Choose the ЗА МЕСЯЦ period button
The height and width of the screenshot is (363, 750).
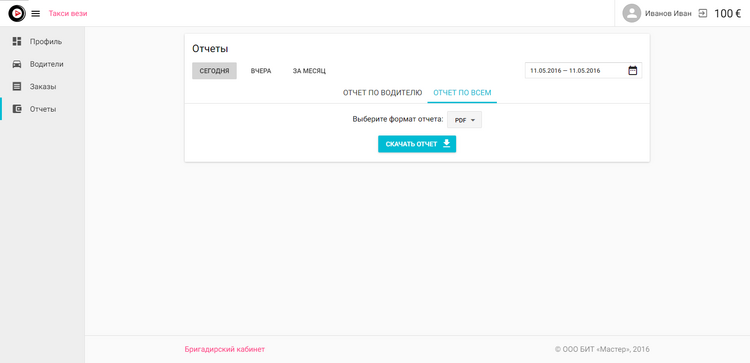[x=309, y=71]
